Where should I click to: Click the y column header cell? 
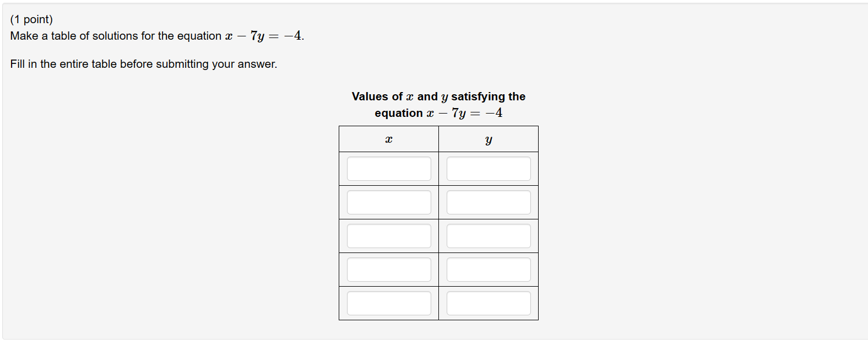488,139
